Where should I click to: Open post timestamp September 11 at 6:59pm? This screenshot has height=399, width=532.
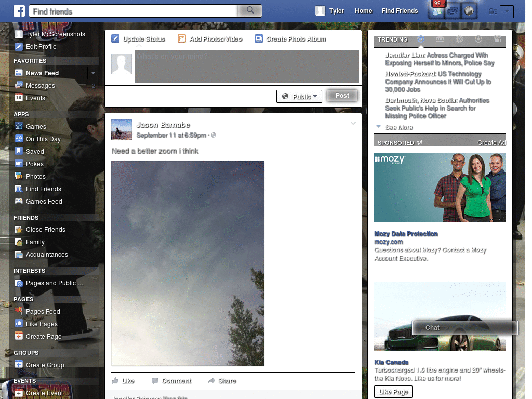171,135
